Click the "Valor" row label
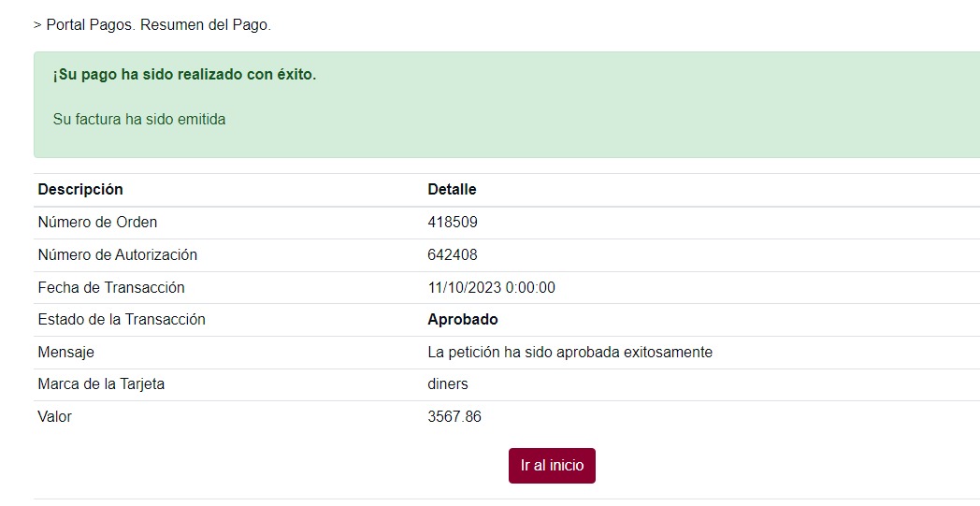Viewport: 980px width, 506px height. [x=54, y=417]
